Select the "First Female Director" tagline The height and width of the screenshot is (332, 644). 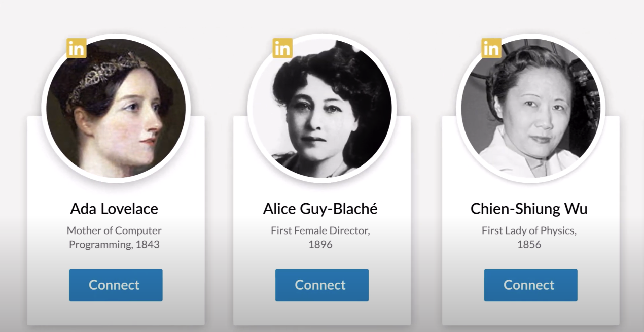320,230
